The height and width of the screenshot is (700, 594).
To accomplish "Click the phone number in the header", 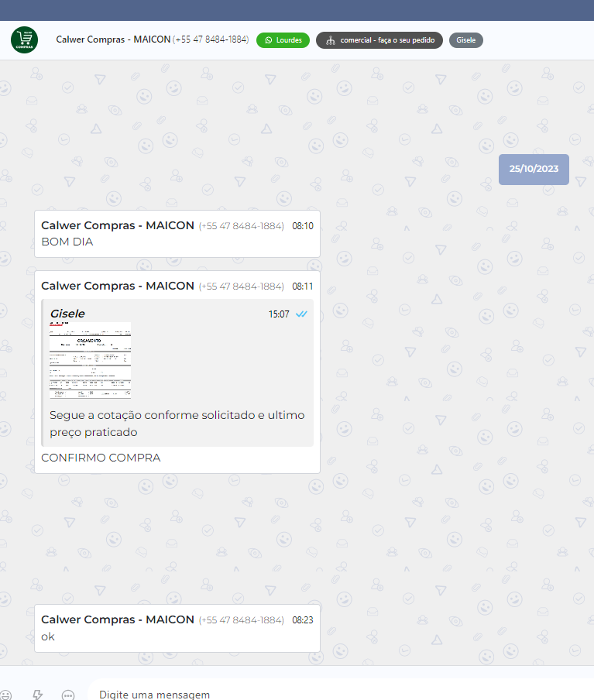I will (x=211, y=39).
